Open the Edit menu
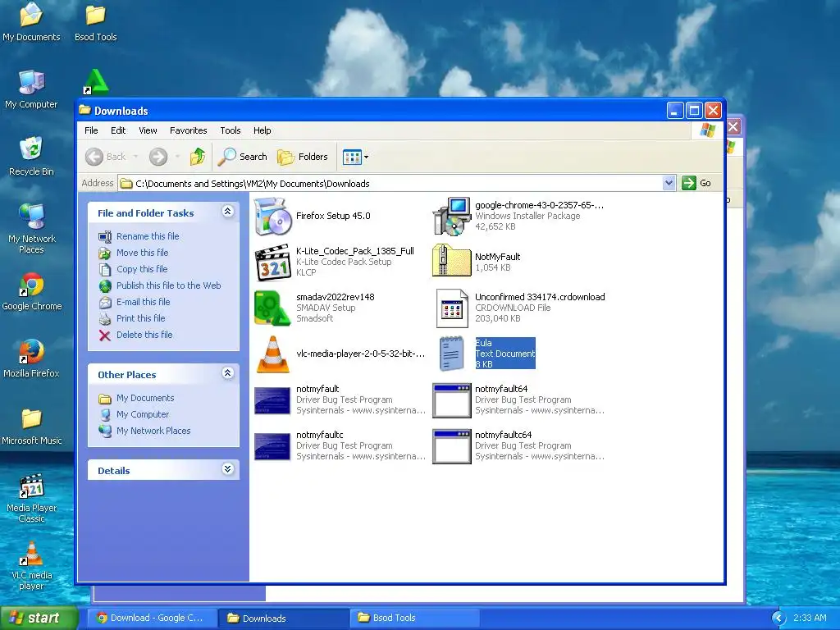 [x=118, y=130]
